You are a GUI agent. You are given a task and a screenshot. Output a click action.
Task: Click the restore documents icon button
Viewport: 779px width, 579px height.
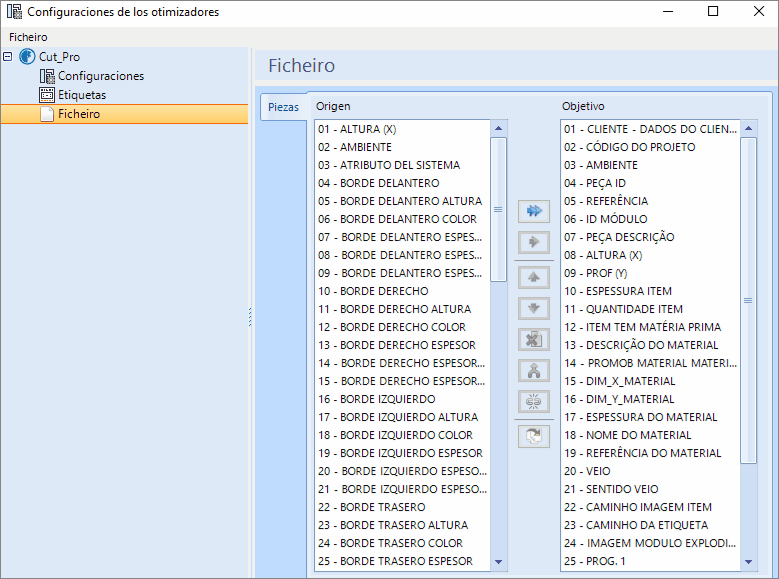point(534,436)
